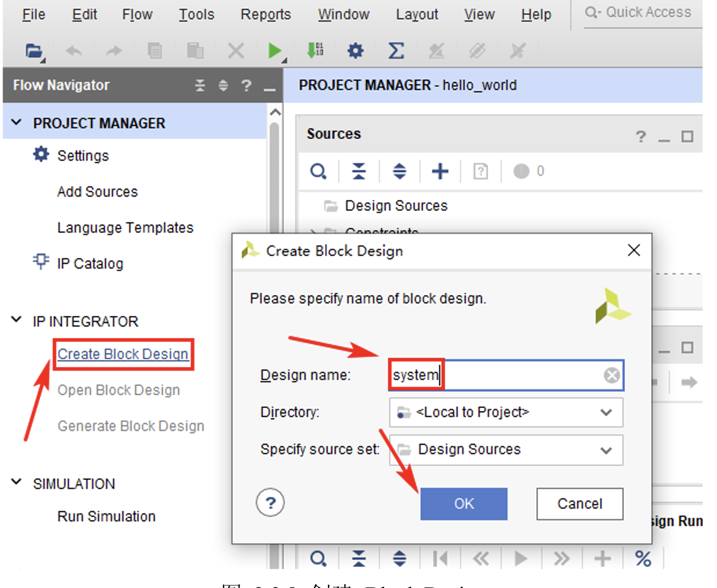
Task: Click Add Sources in Flow Navigator
Action: tap(97, 192)
